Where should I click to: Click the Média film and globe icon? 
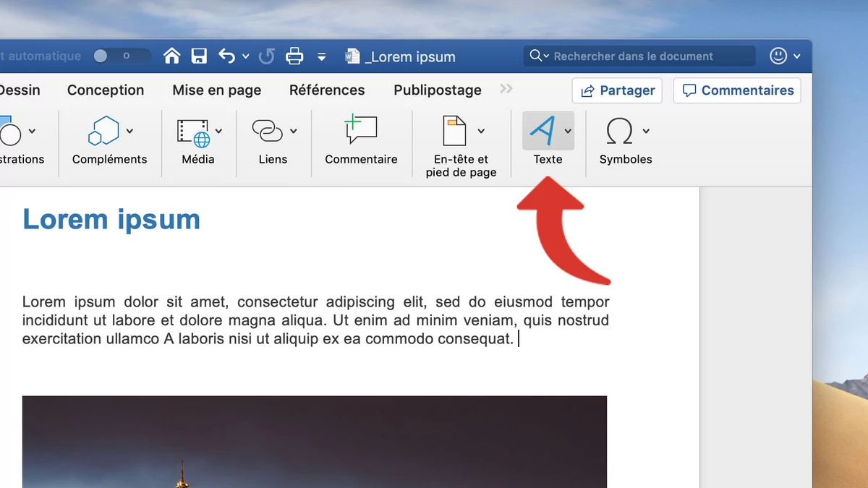point(193,132)
